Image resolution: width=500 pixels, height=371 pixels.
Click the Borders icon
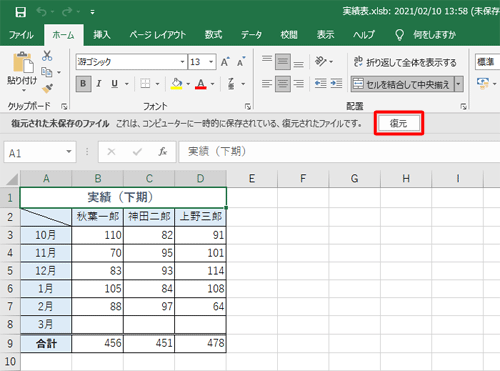(145, 83)
